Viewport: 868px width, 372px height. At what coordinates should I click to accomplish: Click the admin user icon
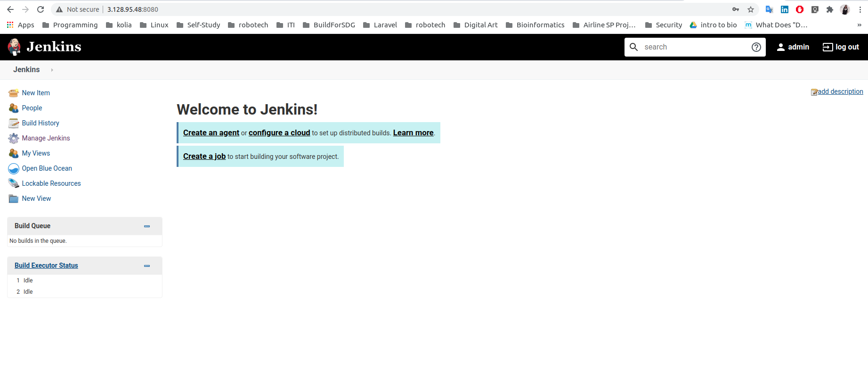(781, 47)
